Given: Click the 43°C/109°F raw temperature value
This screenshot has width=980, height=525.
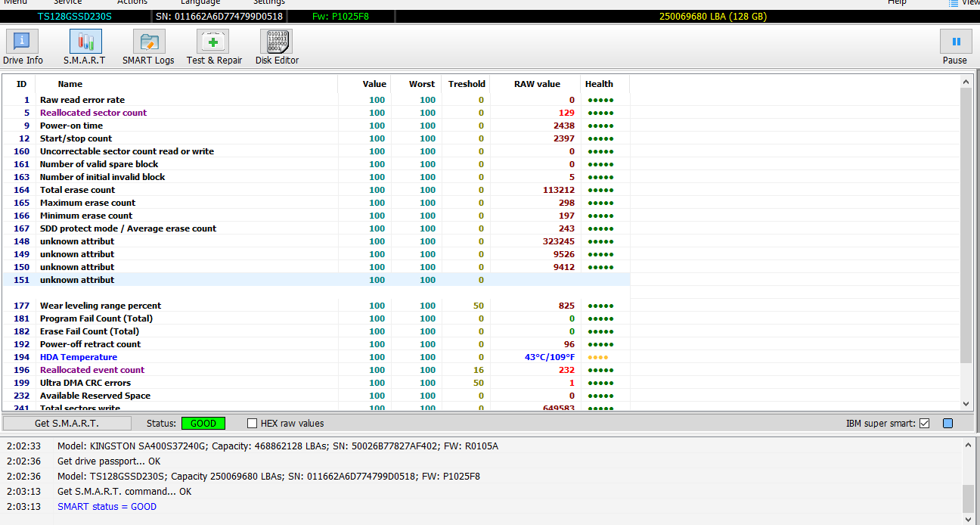Looking at the screenshot, I should (x=550, y=357).
